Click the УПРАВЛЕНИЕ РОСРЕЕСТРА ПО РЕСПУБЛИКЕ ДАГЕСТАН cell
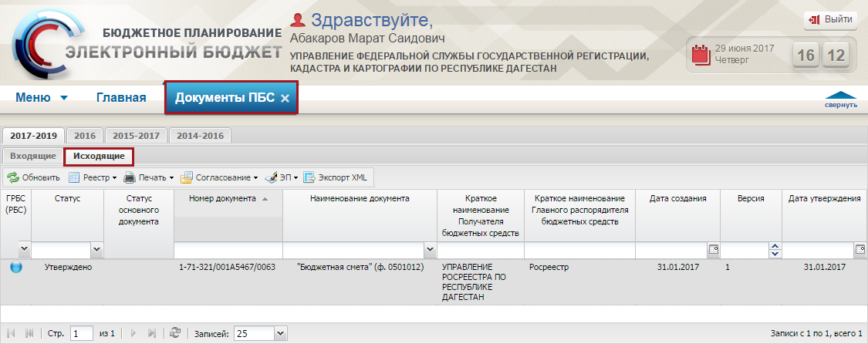The image size is (868, 344). click(481, 282)
